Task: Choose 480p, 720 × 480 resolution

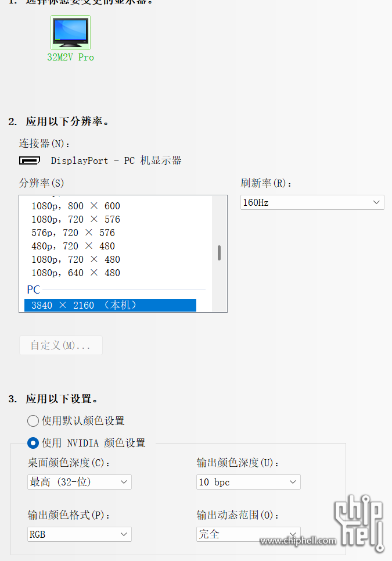Action: coord(73,246)
